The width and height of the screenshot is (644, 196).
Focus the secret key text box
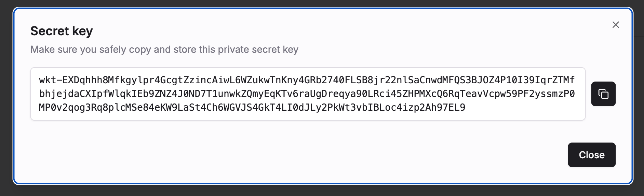coord(308,94)
